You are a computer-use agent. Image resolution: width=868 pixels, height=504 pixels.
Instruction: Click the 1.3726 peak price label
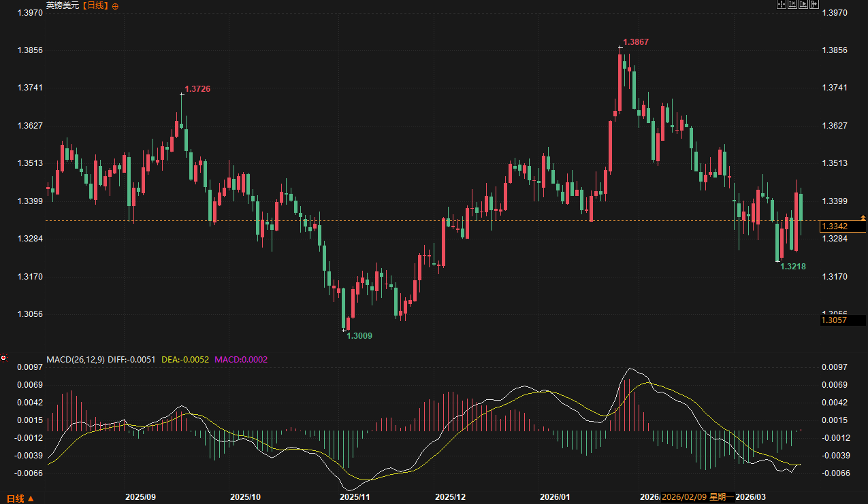pyautogui.click(x=197, y=89)
